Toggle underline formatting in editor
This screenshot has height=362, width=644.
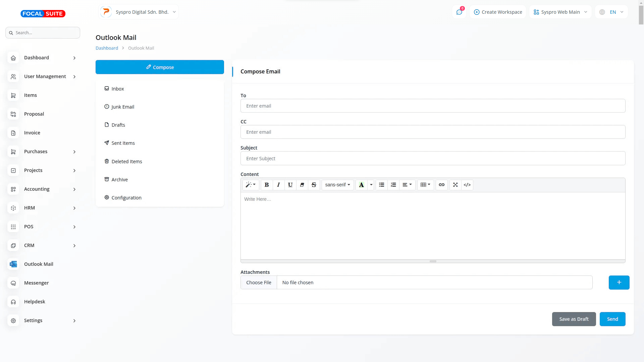point(290,185)
